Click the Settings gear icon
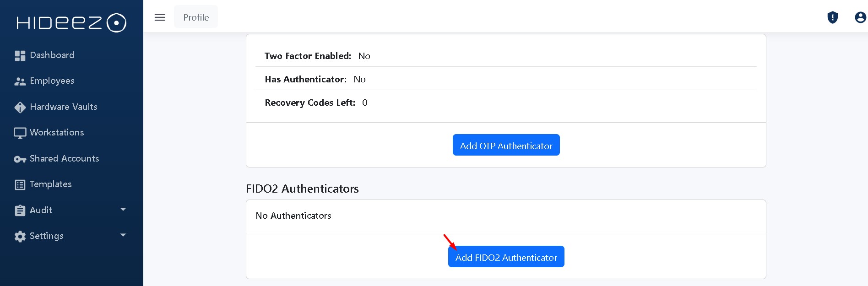The width and height of the screenshot is (868, 286). 20,236
